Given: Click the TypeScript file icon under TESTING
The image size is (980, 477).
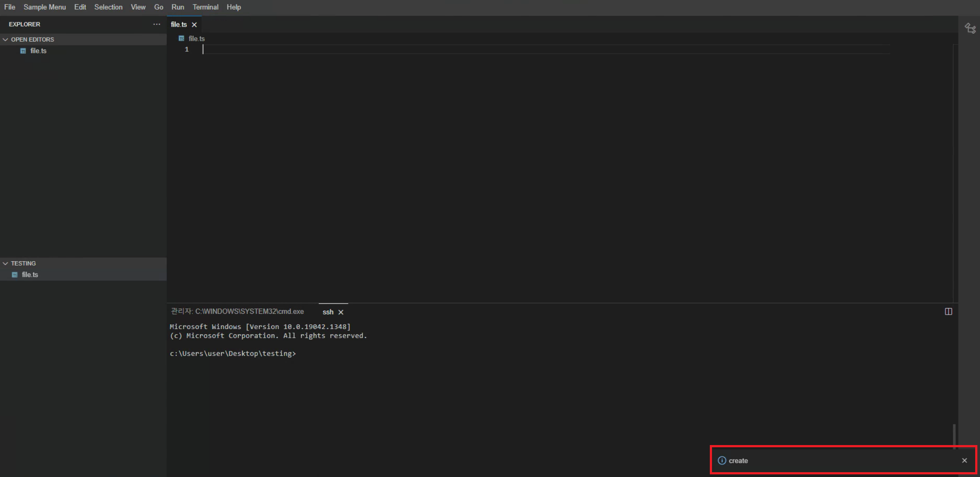Looking at the screenshot, I should [14, 274].
